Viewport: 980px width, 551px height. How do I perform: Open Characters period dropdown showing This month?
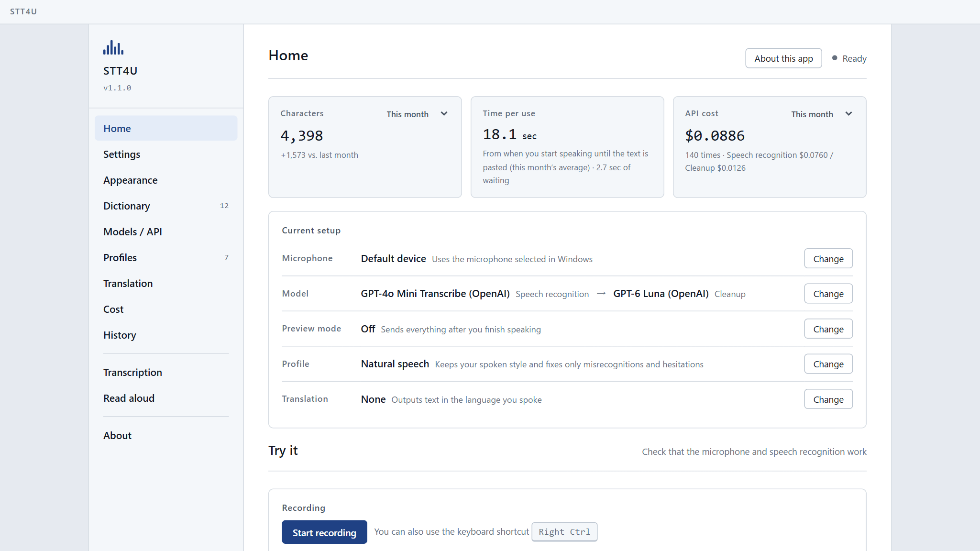click(417, 114)
